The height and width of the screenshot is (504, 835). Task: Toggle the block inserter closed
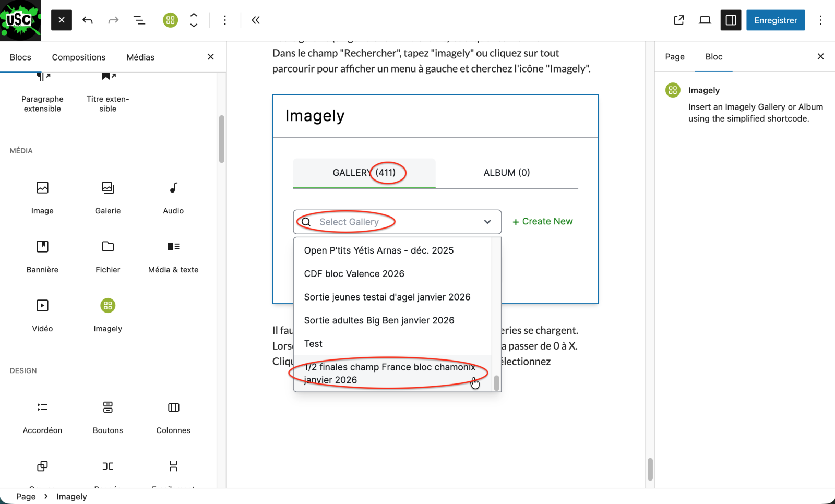tap(62, 20)
